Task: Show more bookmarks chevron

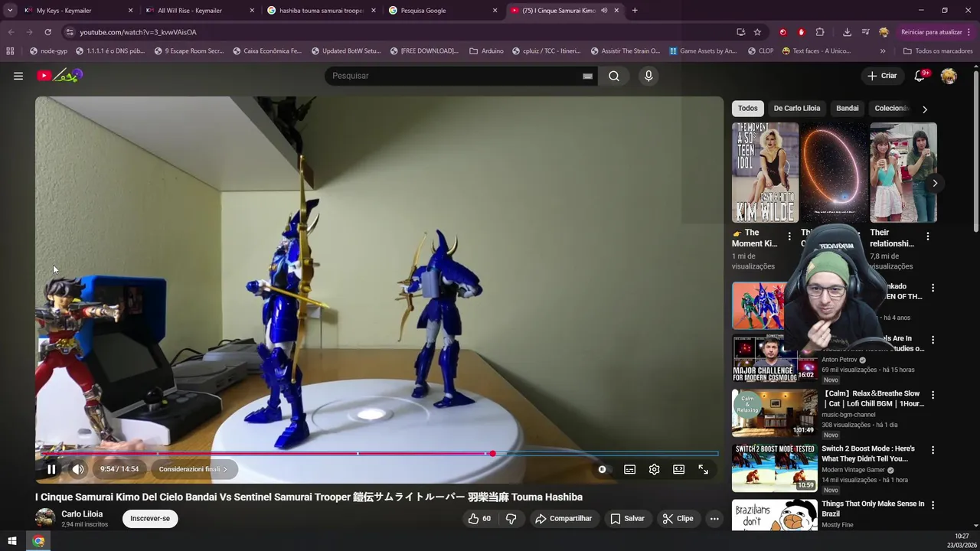Action: click(883, 51)
